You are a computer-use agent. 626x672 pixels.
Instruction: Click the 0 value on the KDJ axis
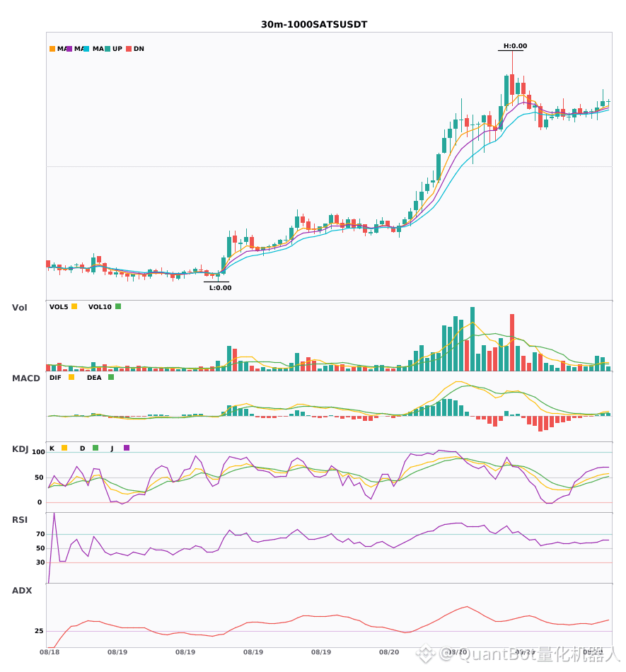40,502
